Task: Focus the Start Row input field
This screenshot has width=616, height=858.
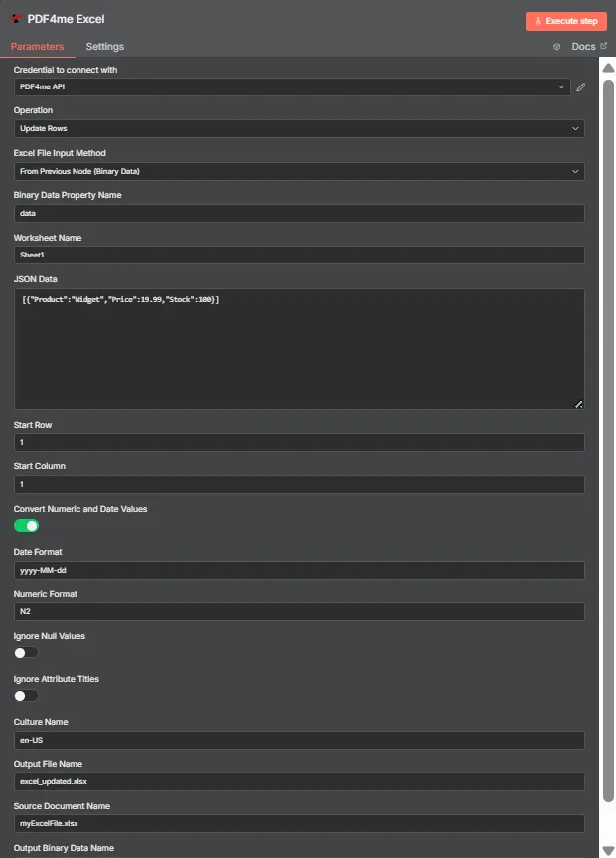Action: [299, 442]
